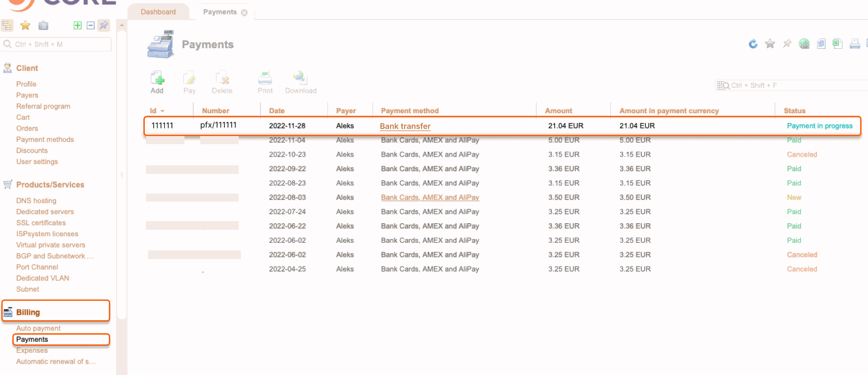Expand all menu sections with green plus
The height and width of the screenshot is (375, 868).
point(78,25)
